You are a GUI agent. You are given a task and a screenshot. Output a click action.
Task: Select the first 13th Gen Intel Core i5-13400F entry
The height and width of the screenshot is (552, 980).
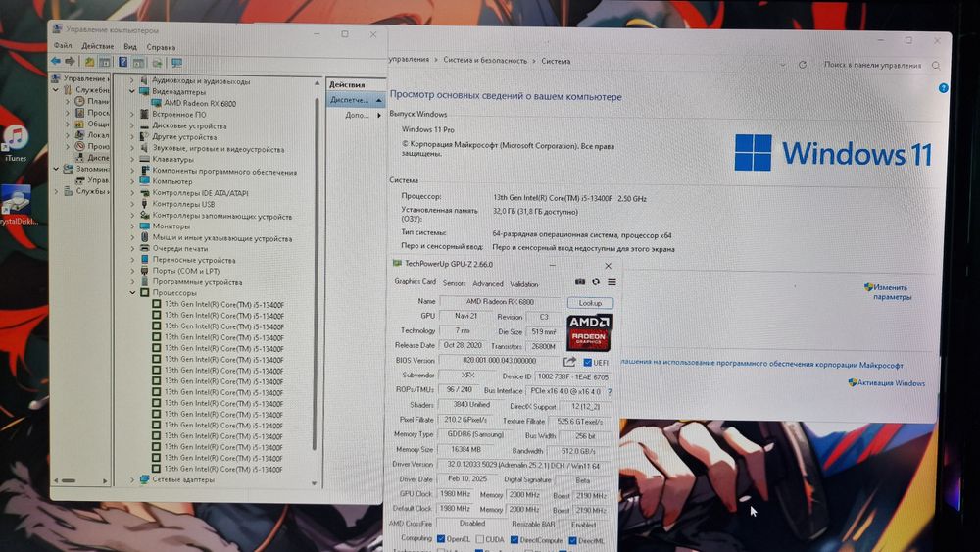point(223,305)
